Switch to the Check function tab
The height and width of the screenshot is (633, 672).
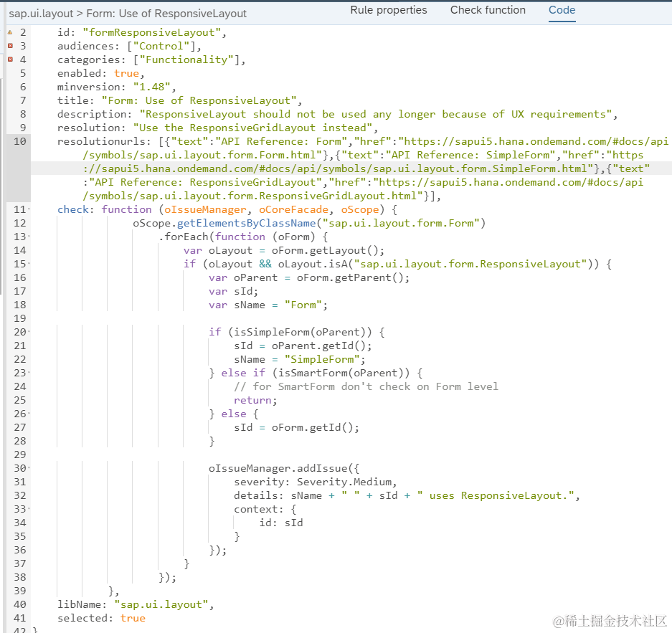488,10
